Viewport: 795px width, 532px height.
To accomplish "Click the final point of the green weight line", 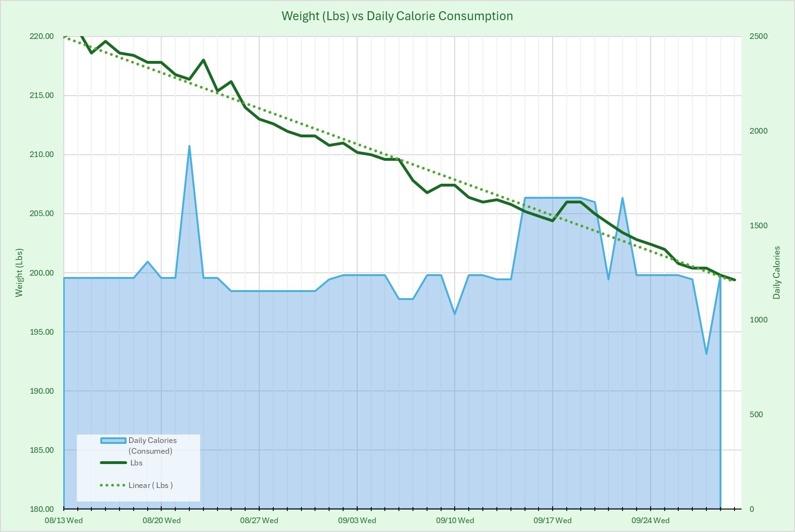I will tap(735, 280).
